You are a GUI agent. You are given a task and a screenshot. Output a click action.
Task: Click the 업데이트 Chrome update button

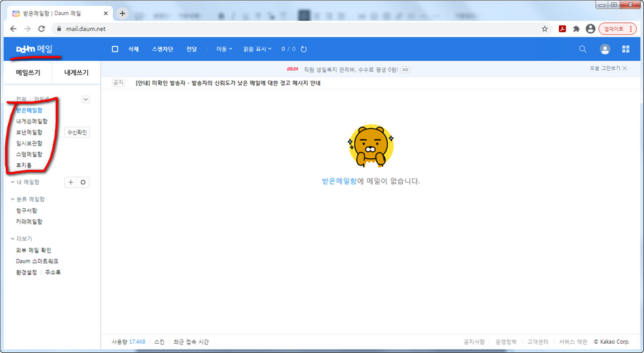(x=618, y=29)
